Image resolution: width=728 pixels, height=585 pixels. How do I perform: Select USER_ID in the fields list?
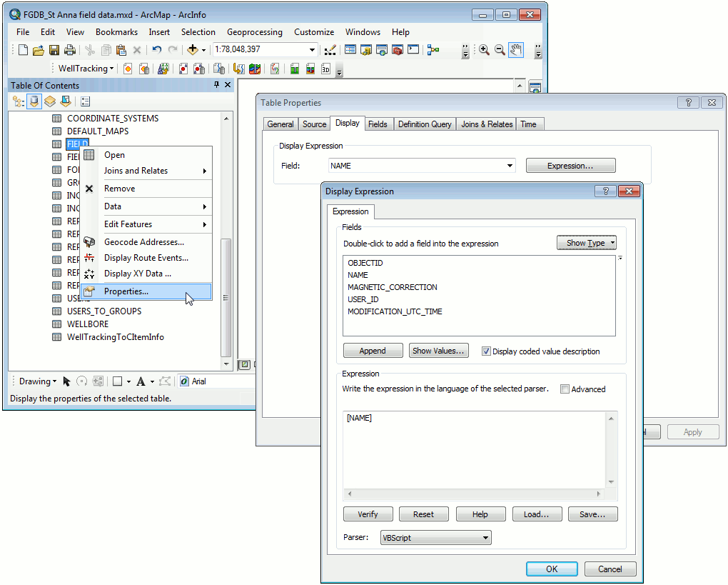tap(363, 299)
